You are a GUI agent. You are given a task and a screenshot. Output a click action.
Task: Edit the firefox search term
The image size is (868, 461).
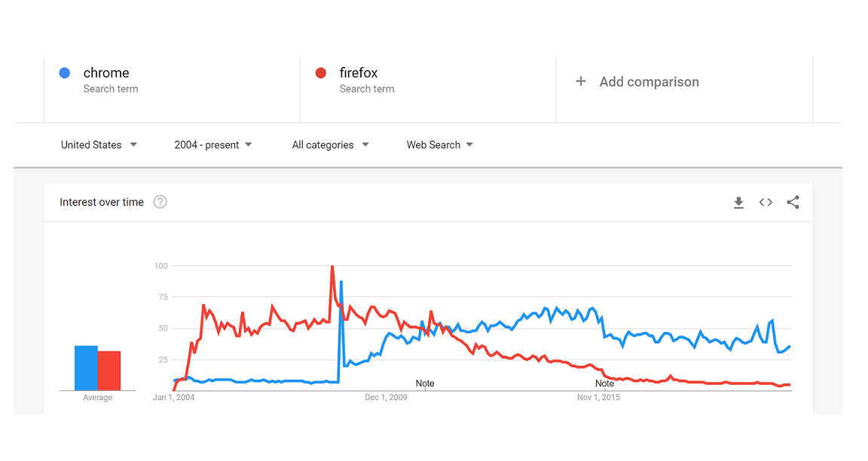[359, 73]
